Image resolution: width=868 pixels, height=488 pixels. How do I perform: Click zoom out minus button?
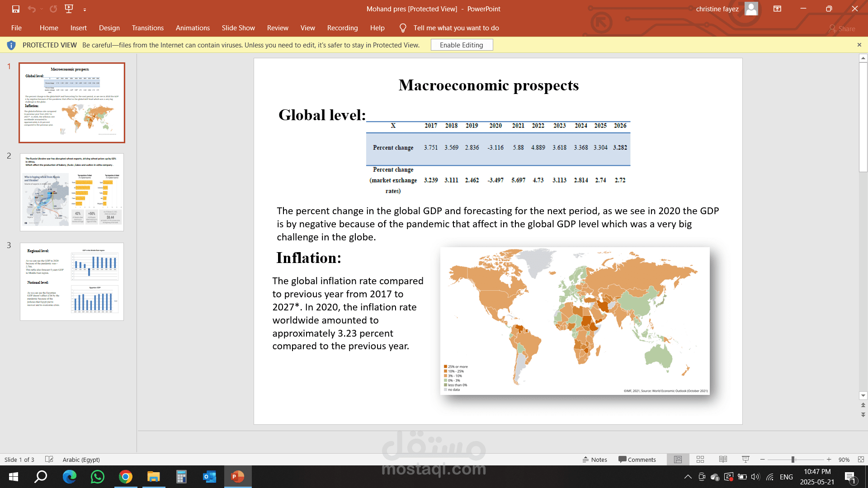coord(762,460)
